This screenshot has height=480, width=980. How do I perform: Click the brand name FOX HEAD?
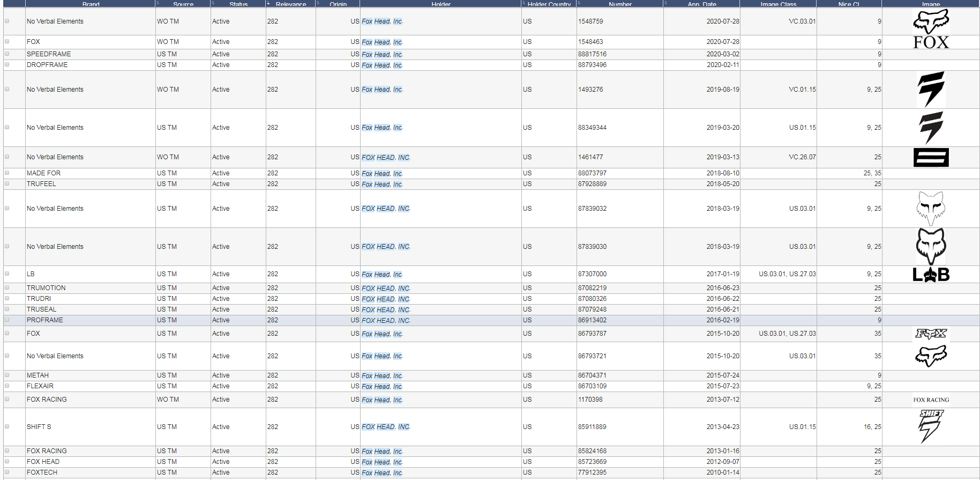tap(43, 462)
